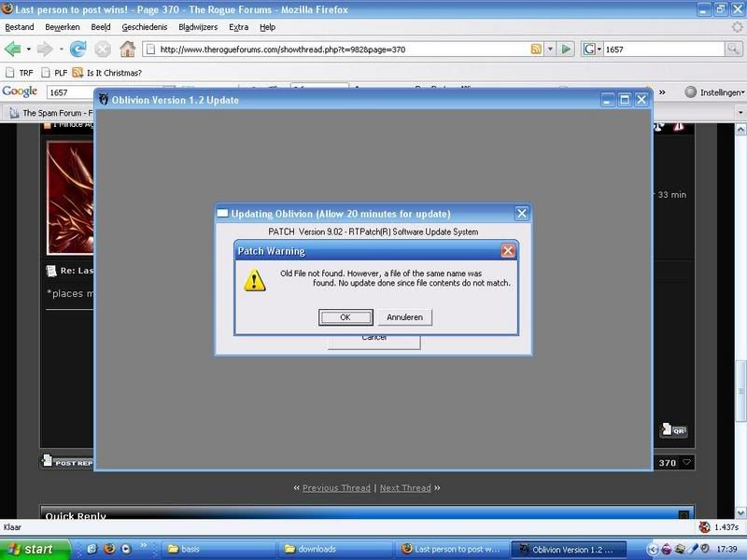Open Instellingen on the Google toolbar
Viewport: 747px width, 560px height.
[x=714, y=92]
